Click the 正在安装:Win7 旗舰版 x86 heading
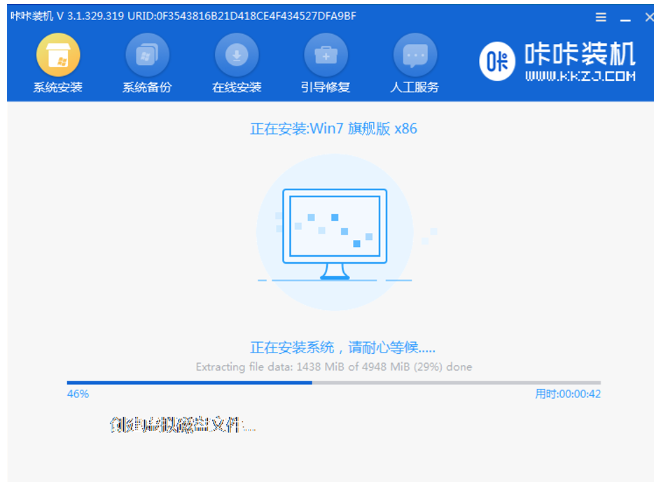 [333, 128]
